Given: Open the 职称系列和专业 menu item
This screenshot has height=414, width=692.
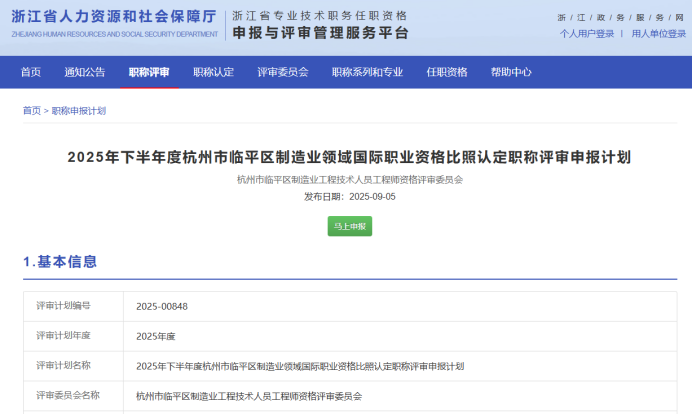Looking at the screenshot, I should tap(367, 73).
